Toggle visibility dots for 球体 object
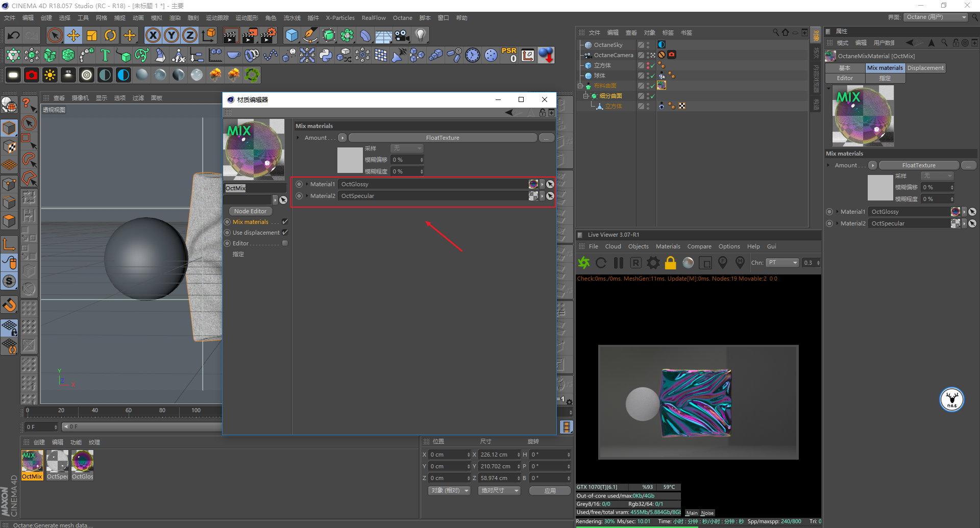980x528 pixels. pyautogui.click(x=648, y=76)
